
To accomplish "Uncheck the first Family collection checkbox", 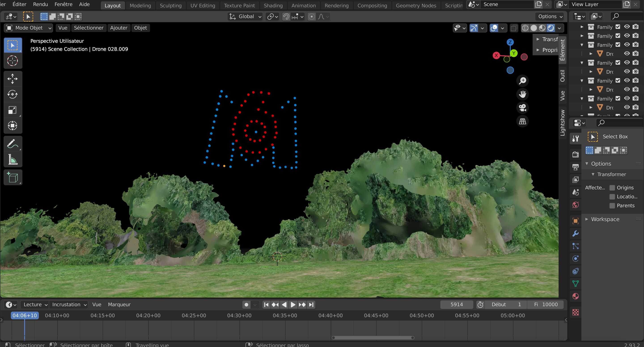I will (x=618, y=27).
